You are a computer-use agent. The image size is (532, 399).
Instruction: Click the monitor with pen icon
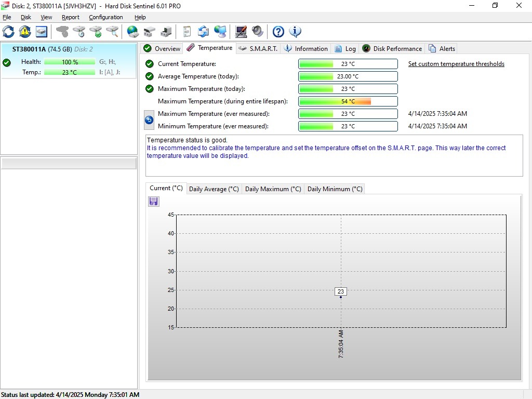pyautogui.click(x=241, y=32)
